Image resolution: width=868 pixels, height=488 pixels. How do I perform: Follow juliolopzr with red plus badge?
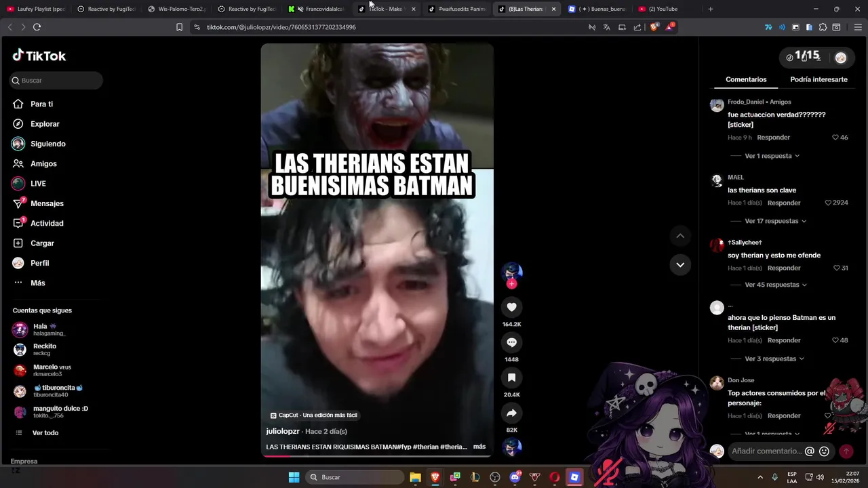click(512, 284)
